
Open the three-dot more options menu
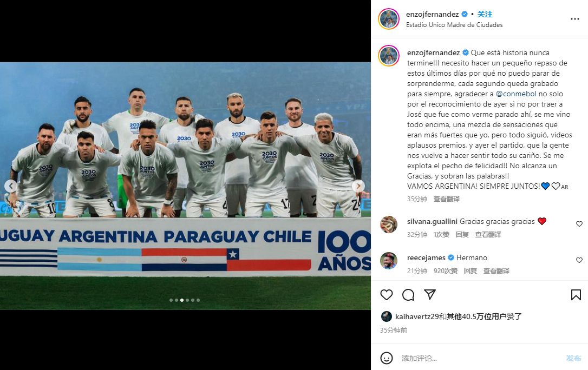pyautogui.click(x=574, y=19)
